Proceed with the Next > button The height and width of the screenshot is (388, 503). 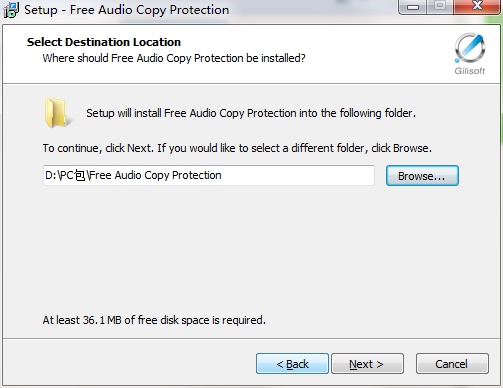(x=367, y=364)
